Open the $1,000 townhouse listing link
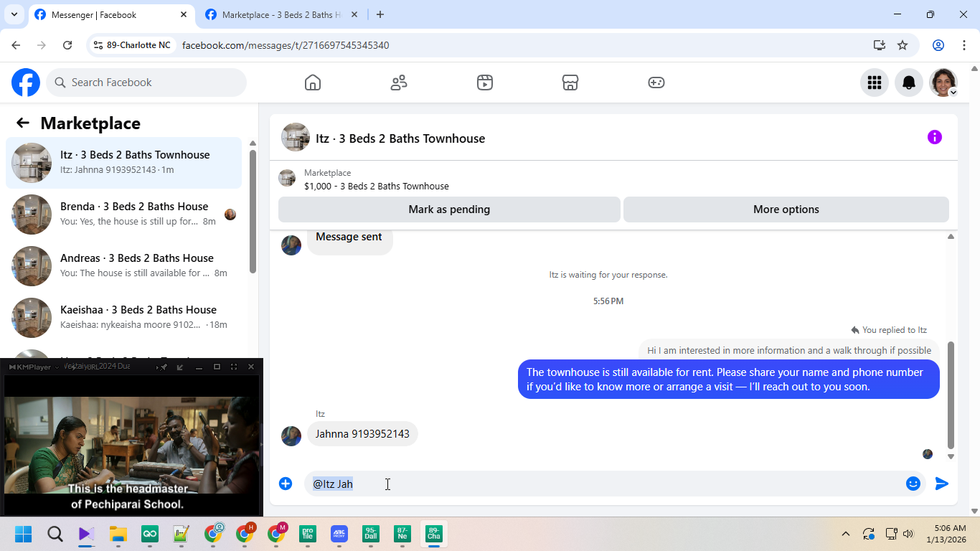Image resolution: width=980 pixels, height=551 pixels. [x=377, y=186]
